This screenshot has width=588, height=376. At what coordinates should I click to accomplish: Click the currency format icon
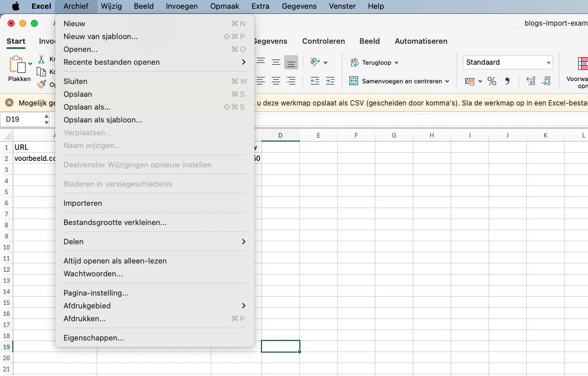469,81
